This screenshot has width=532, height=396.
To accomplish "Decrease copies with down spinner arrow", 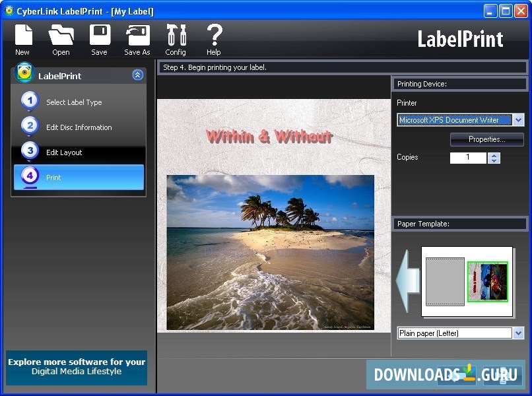I will [494, 160].
